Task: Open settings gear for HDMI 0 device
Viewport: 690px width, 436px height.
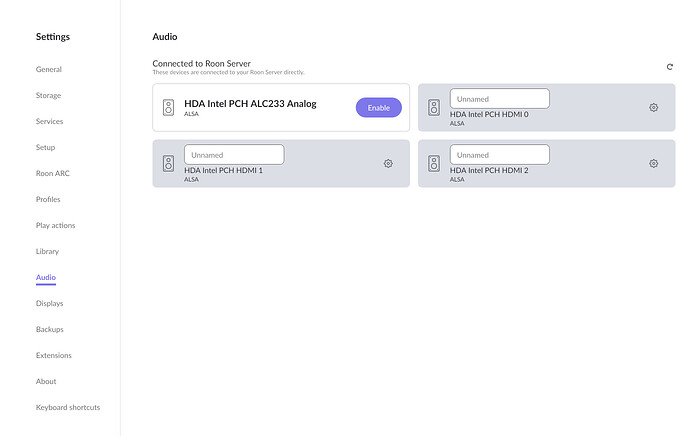Action: click(654, 107)
